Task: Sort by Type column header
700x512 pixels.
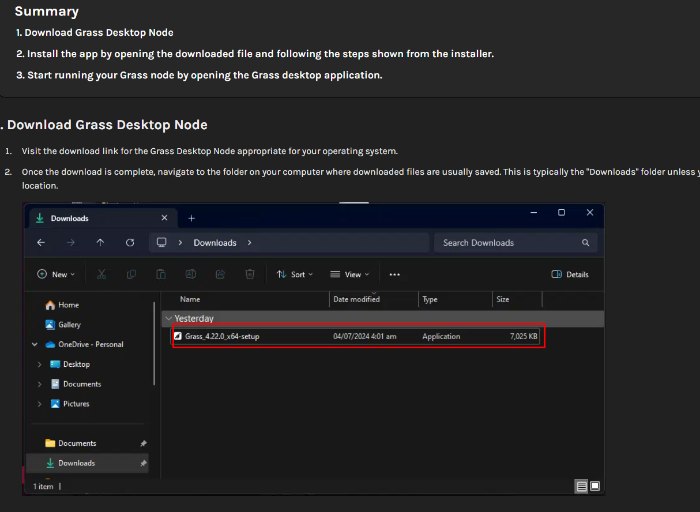Action: [429, 299]
